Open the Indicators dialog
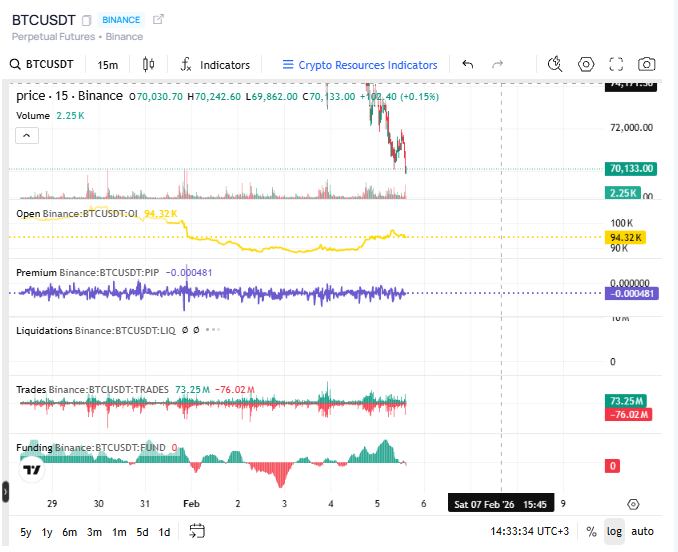This screenshot has width=678, height=552. coord(215,65)
